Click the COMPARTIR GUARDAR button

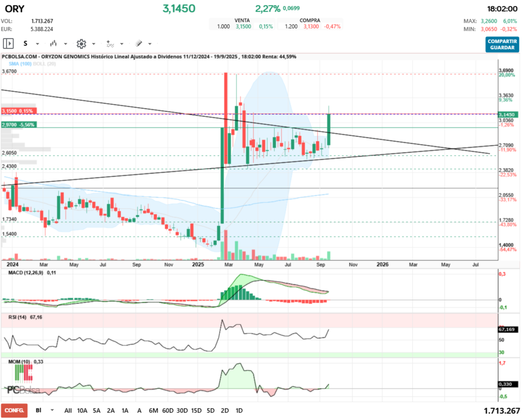point(502,45)
